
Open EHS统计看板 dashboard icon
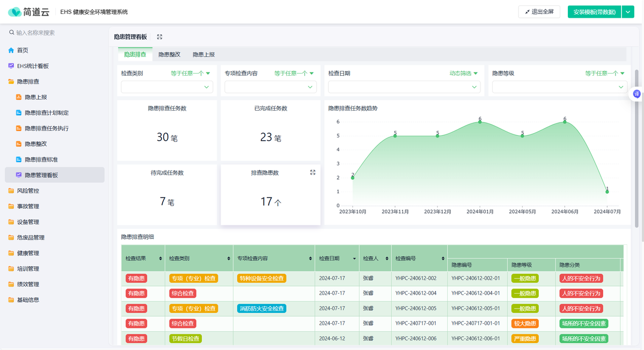(x=11, y=66)
